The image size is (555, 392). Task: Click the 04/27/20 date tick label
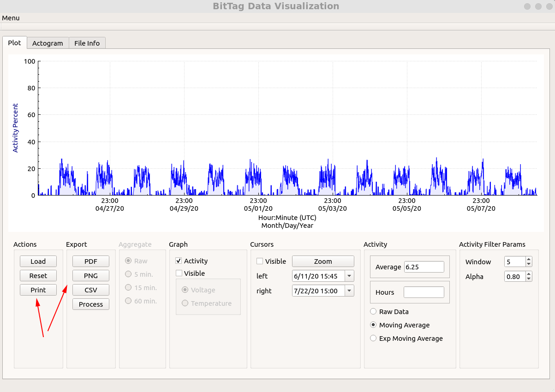[110, 208]
